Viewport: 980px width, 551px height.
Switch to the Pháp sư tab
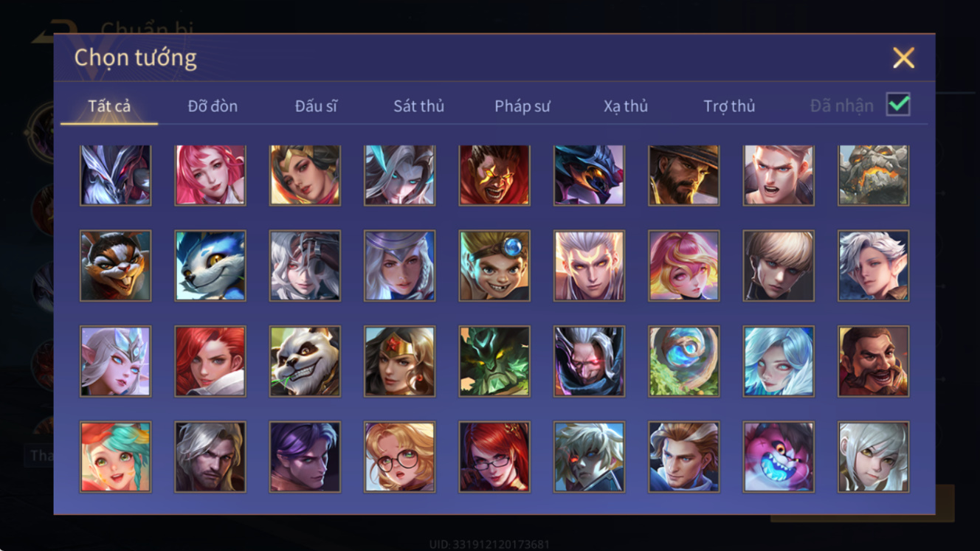click(522, 106)
